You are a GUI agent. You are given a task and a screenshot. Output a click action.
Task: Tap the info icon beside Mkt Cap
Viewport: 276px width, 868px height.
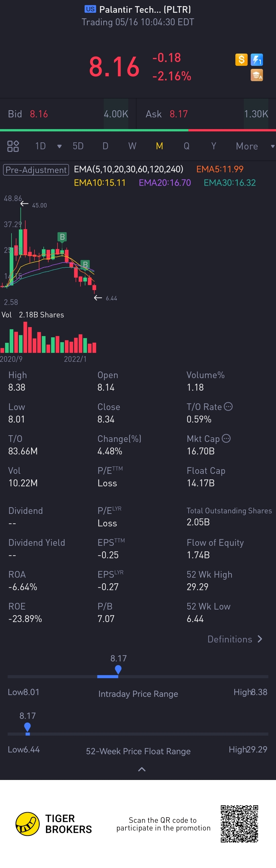226,438
